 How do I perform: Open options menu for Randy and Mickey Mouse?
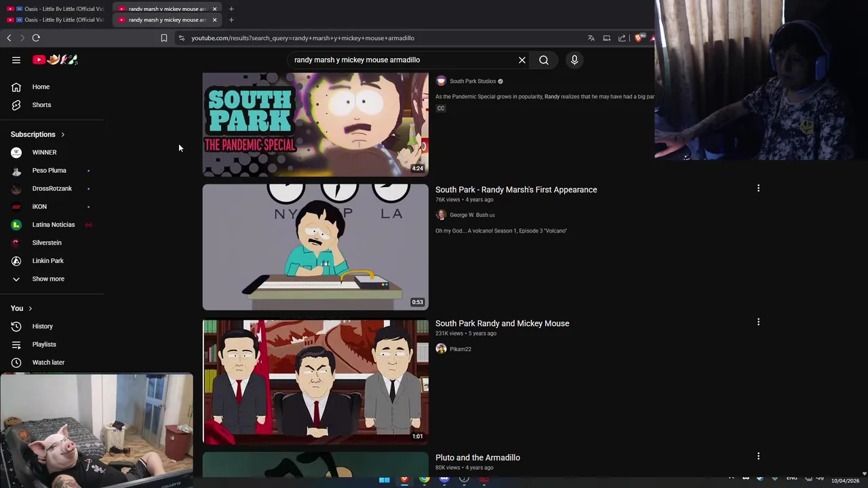click(758, 322)
